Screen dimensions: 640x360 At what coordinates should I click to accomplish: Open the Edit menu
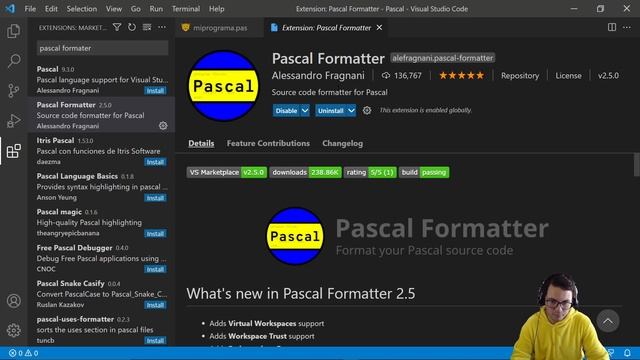tap(51, 9)
